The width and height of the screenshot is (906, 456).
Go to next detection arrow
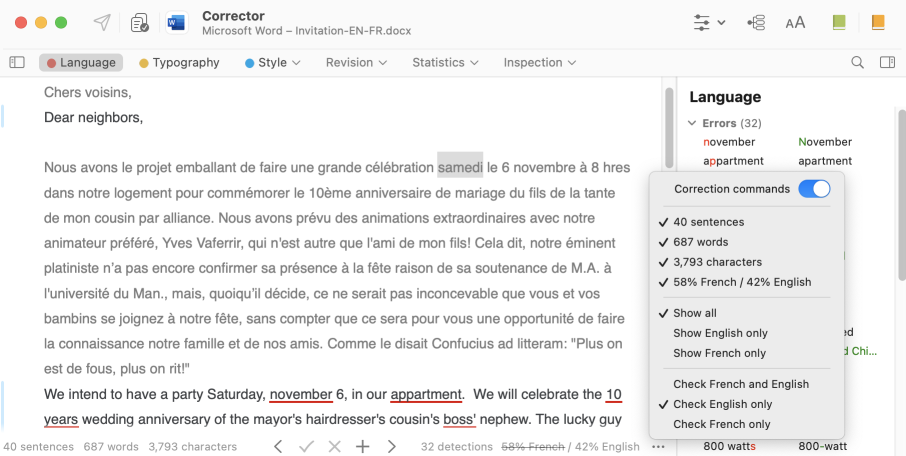pyautogui.click(x=391, y=446)
